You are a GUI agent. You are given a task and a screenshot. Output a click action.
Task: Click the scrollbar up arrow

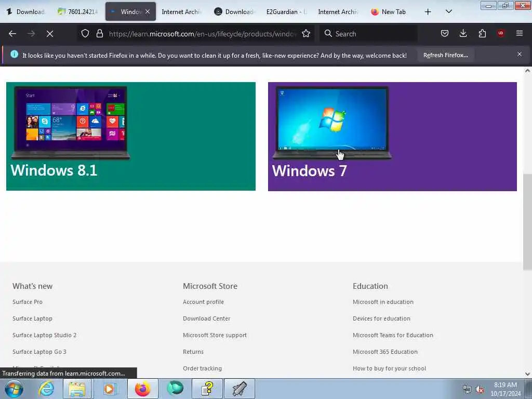(x=527, y=71)
